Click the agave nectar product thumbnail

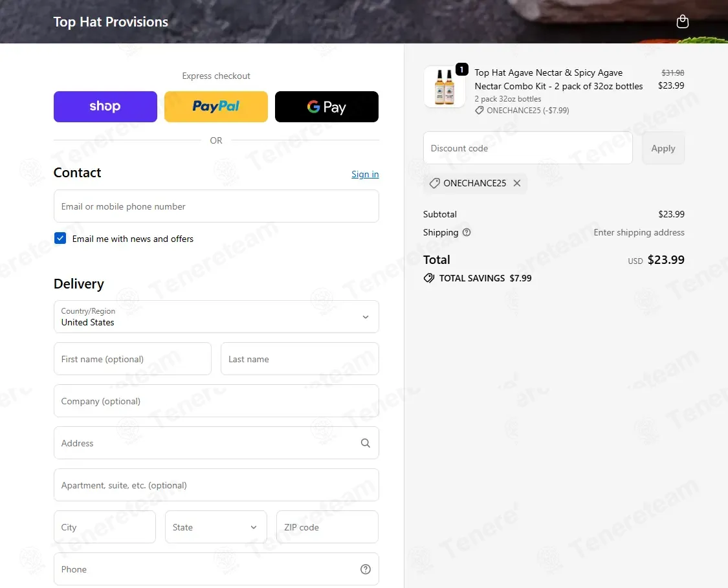[444, 87]
